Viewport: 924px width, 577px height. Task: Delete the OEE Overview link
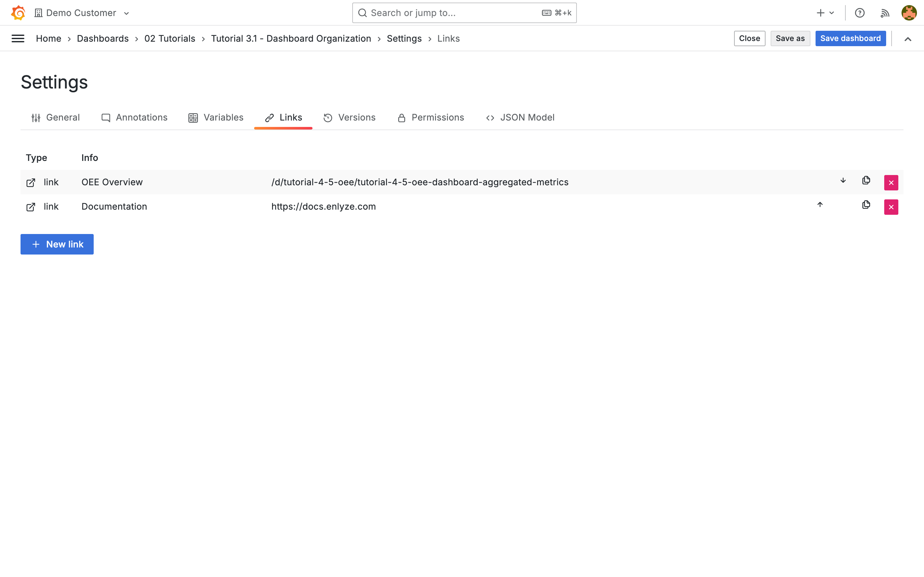pyautogui.click(x=891, y=183)
